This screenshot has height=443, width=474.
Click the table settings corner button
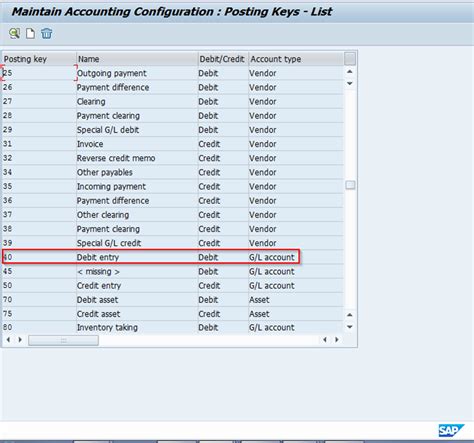350,59
